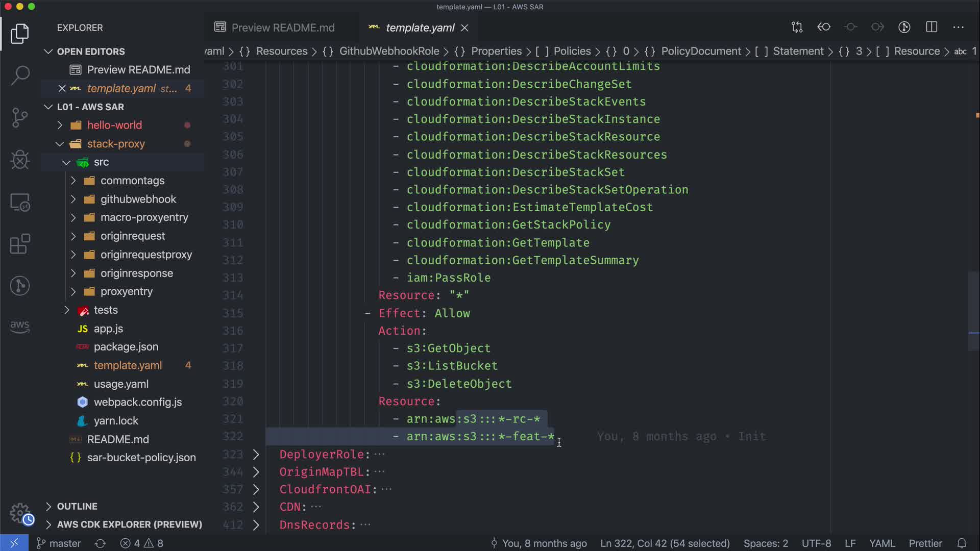Close the template.yaml tab

pyautogui.click(x=464, y=28)
